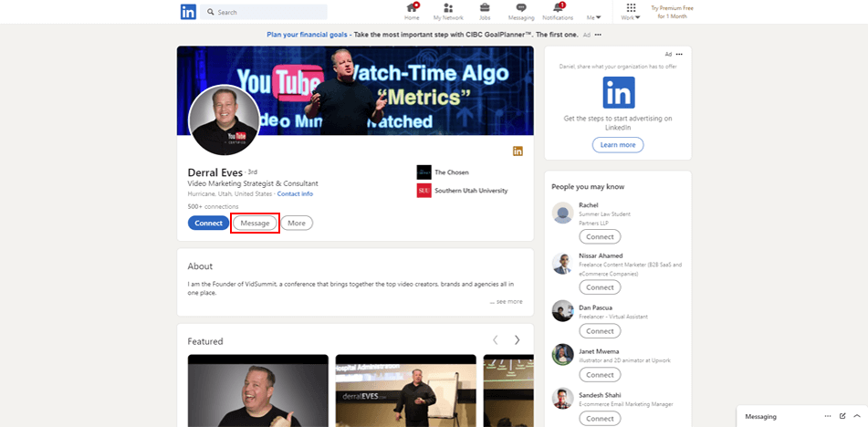868x427 pixels.
Task: Connect with Derral Eves
Action: tap(208, 223)
